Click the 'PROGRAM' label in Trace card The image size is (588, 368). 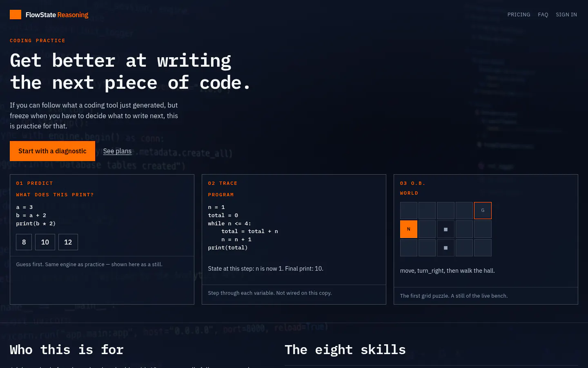[x=221, y=195]
